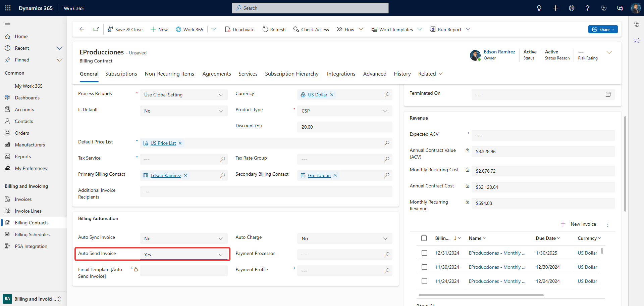Click the Discount (%) input field
644x306 pixels.
pyautogui.click(x=345, y=127)
